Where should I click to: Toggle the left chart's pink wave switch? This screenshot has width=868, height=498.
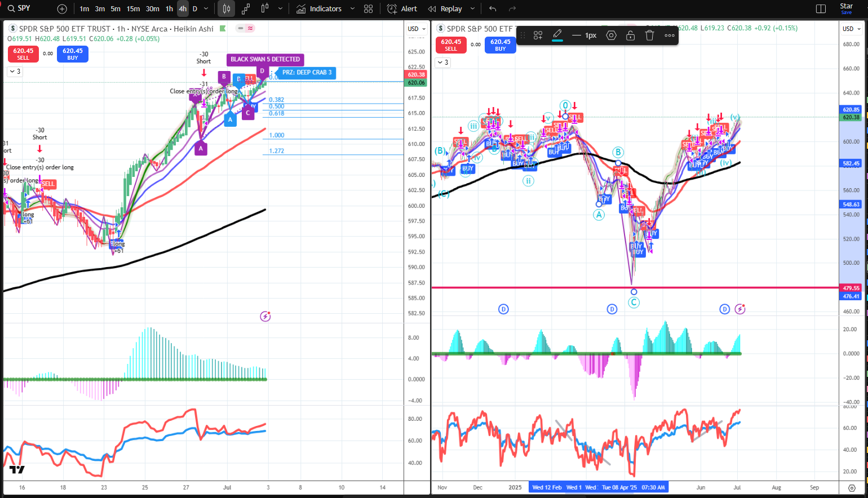[x=250, y=28]
